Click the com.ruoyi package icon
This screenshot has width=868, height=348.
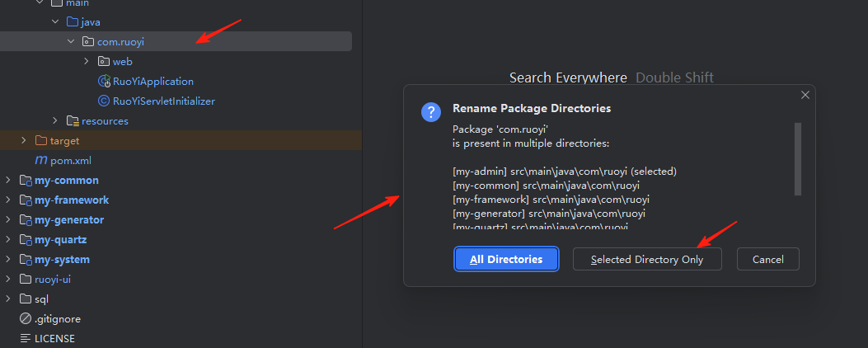tap(88, 41)
